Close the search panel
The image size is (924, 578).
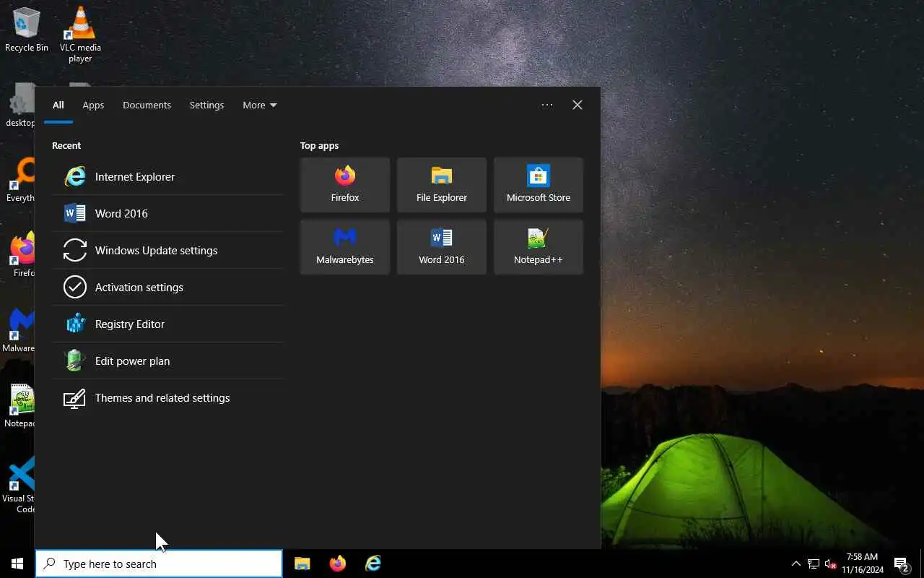point(577,105)
